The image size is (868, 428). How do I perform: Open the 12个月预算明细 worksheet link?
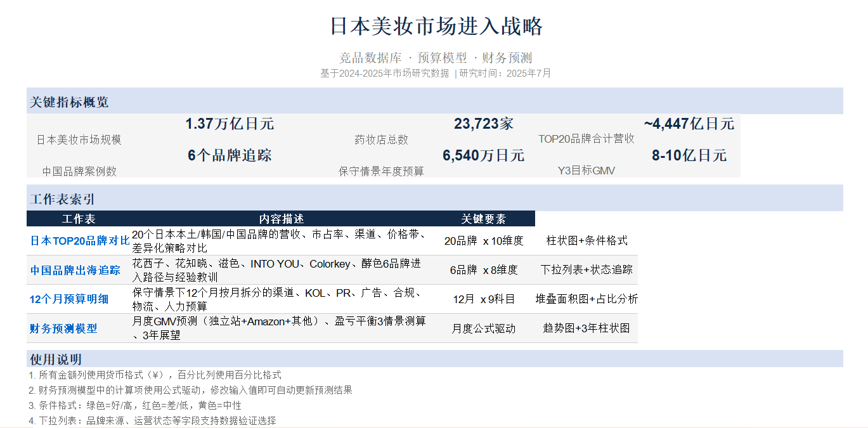(69, 299)
